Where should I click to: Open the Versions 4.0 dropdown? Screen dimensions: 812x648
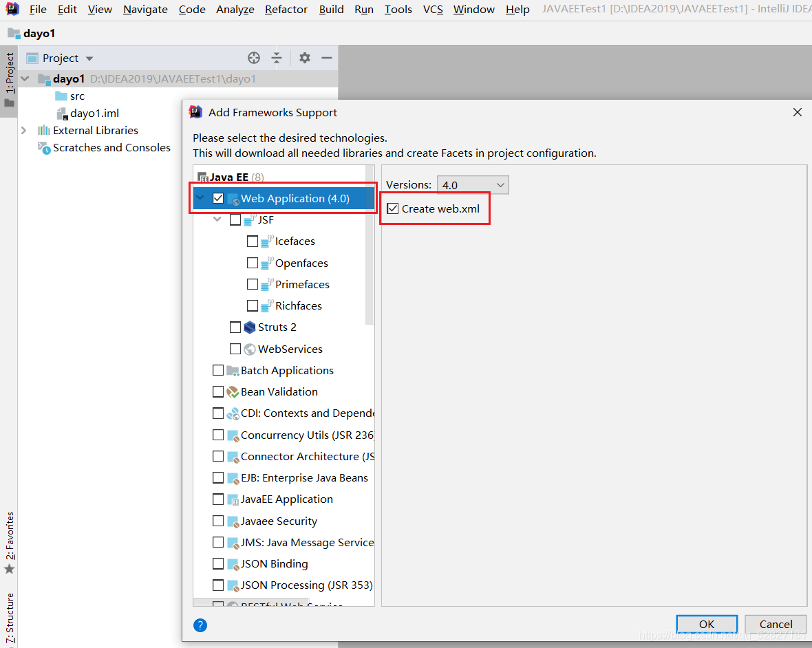point(473,185)
